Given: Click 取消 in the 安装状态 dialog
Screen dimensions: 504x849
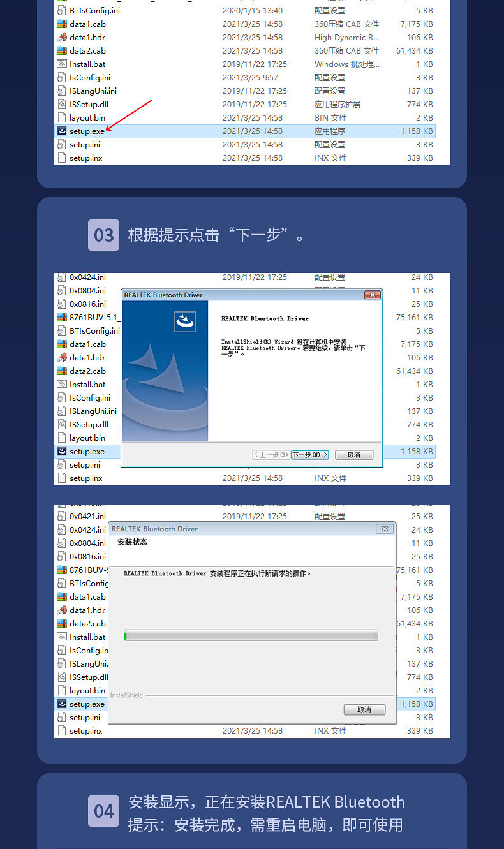Looking at the screenshot, I should pos(364,709).
